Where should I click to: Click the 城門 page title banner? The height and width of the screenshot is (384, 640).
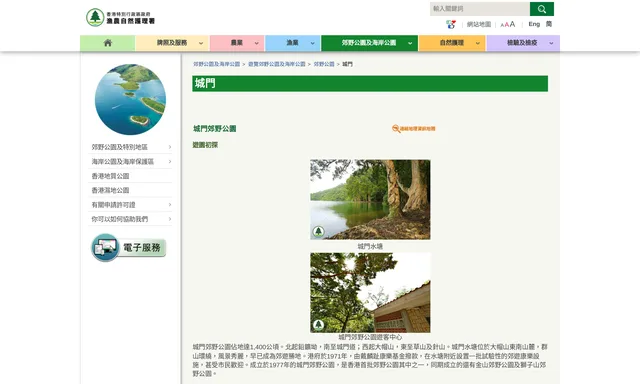(370, 83)
